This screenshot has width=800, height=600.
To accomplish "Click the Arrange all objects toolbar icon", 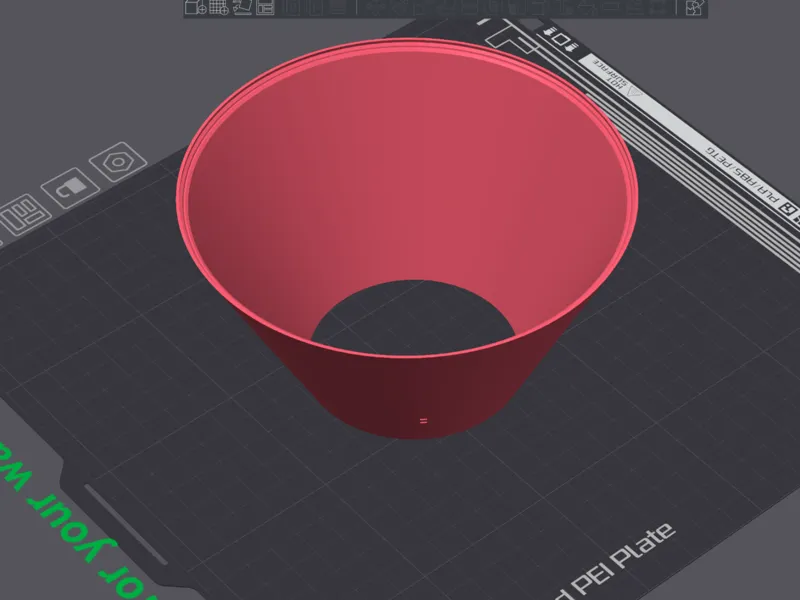I will tap(265, 7).
